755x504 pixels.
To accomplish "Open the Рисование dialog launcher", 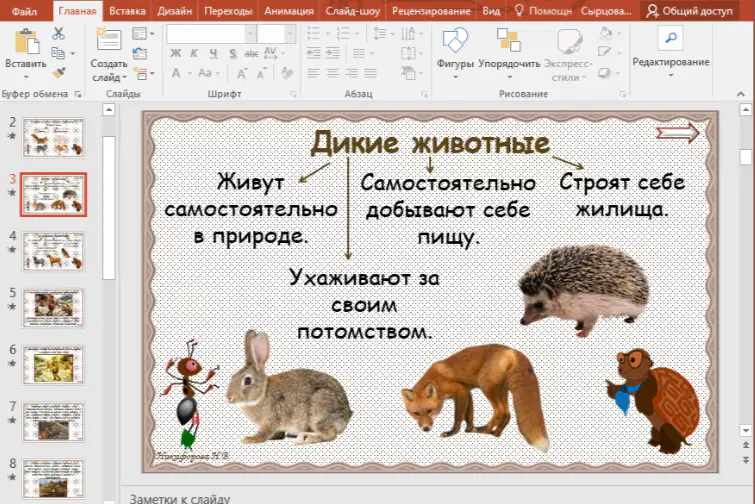I will 623,94.
